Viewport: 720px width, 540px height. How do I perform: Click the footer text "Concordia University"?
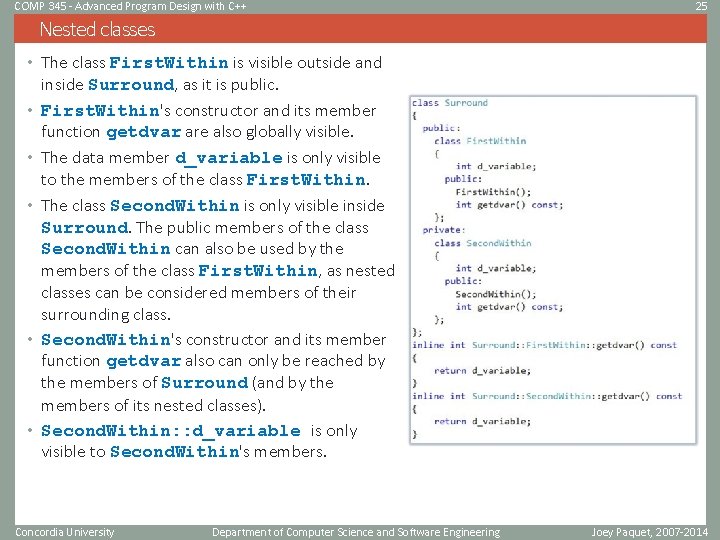64,532
